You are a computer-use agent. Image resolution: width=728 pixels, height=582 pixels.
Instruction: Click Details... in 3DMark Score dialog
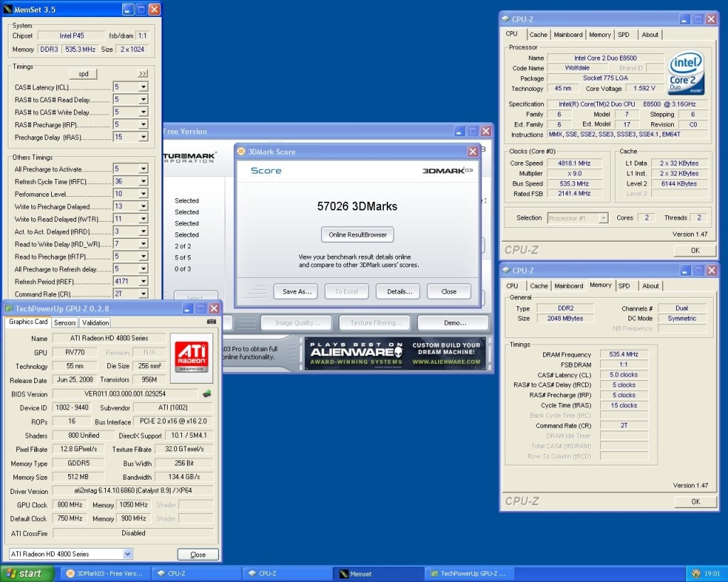tap(399, 291)
